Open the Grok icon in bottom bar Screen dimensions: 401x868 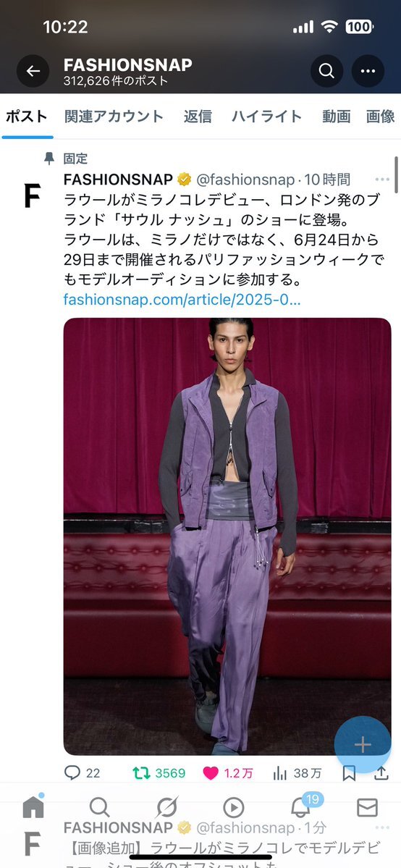(x=166, y=808)
